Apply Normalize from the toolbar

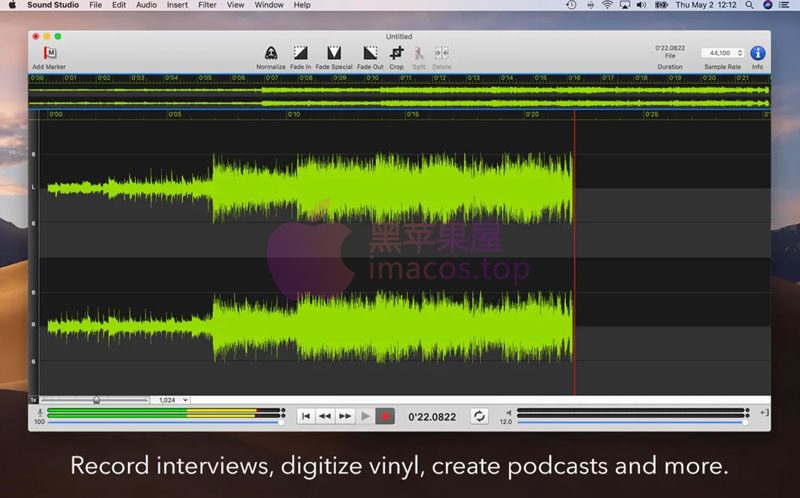271,53
